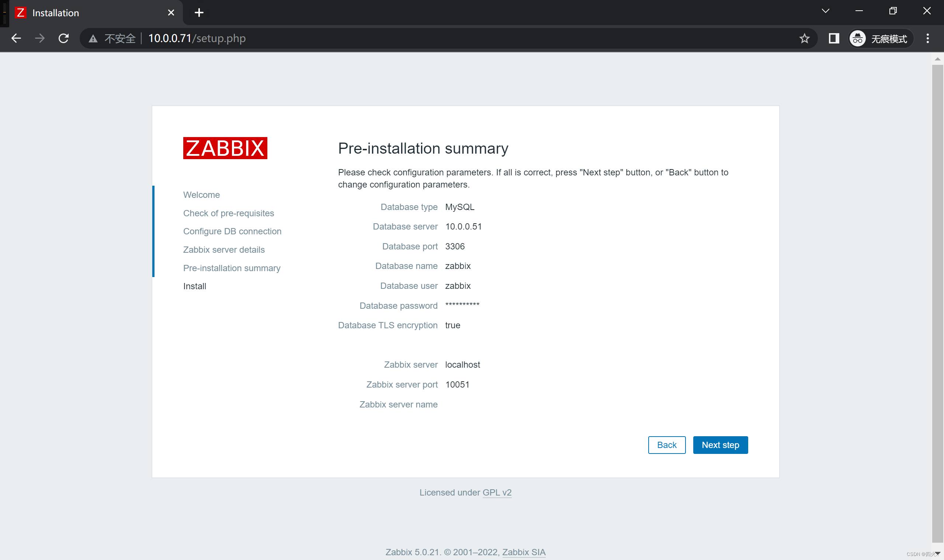Click the incognito mode indicator
This screenshot has width=944, height=560.
(x=881, y=38)
